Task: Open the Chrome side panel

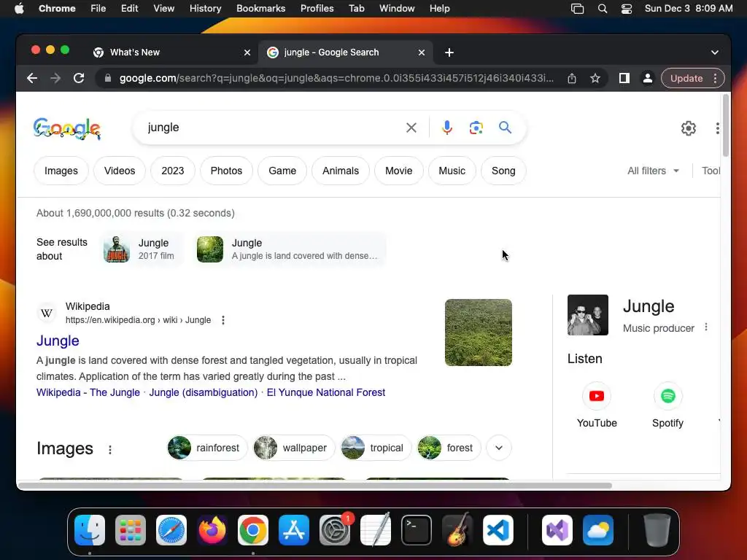Action: pos(624,78)
